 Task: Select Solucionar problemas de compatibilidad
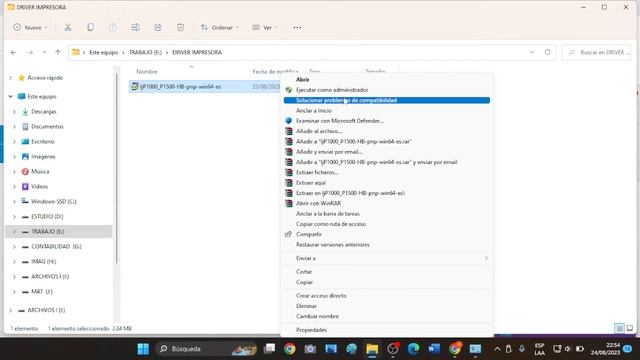[x=387, y=100]
